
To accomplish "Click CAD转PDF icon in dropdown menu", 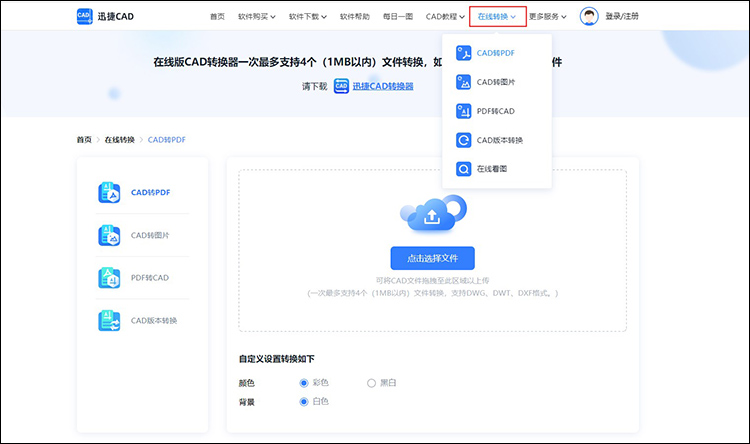I will (x=463, y=53).
